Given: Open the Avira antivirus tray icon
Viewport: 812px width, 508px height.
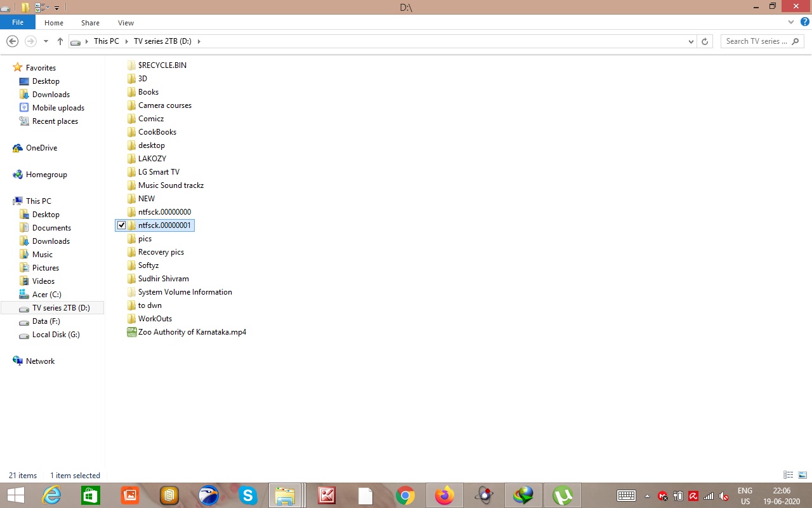Looking at the screenshot, I should pyautogui.click(x=693, y=496).
